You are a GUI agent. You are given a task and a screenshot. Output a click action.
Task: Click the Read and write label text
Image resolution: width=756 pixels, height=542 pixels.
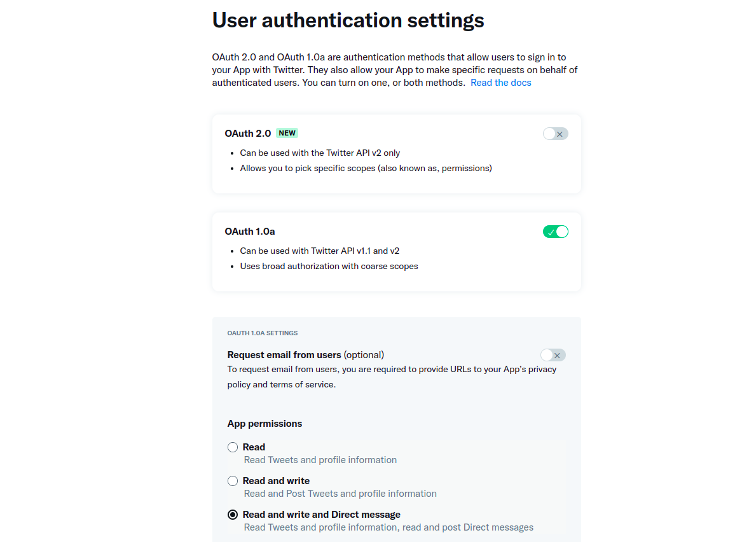point(276,481)
